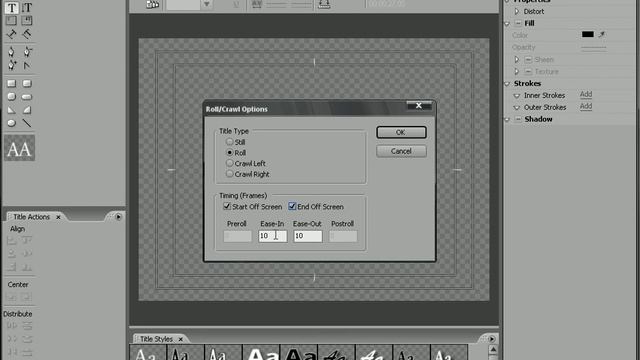640x360 pixels.
Task: Close the Roll/Crawl Options dialog
Action: pos(419,105)
